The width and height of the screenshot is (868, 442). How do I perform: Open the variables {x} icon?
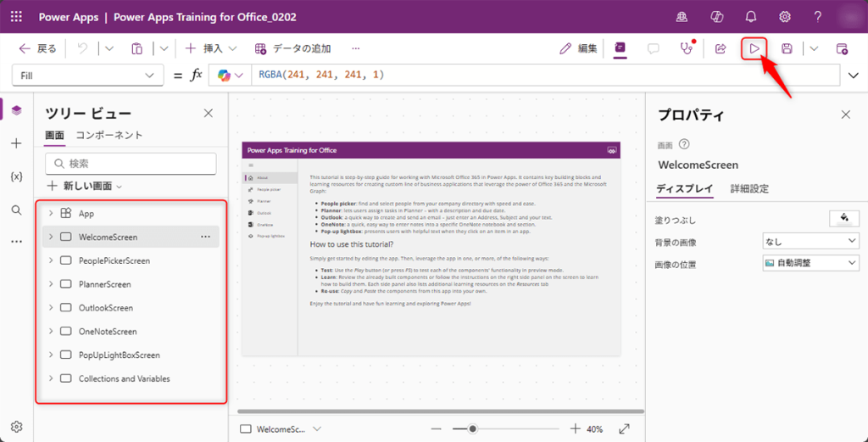pos(17,176)
